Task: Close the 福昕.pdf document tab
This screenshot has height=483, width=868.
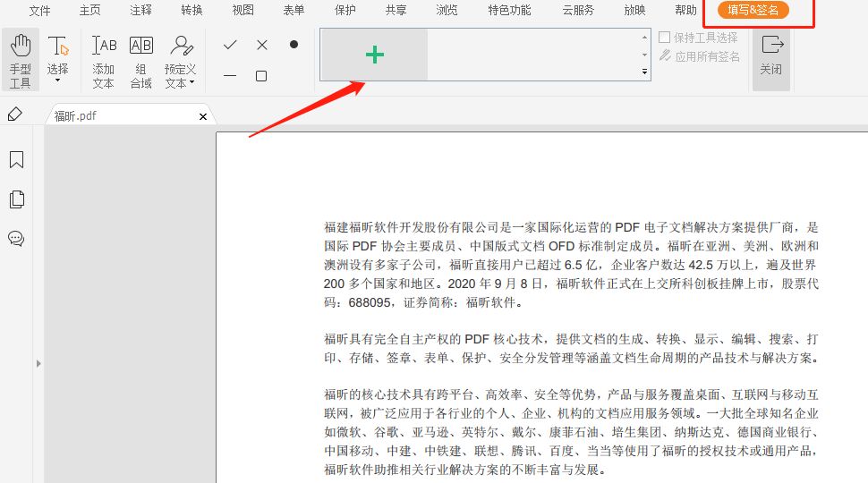Action: tap(203, 116)
